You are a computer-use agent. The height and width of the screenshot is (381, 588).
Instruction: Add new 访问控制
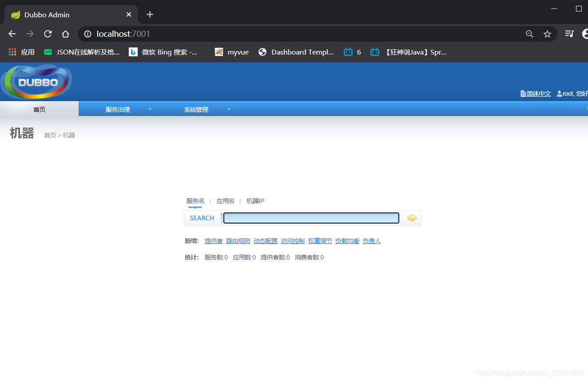click(x=293, y=241)
